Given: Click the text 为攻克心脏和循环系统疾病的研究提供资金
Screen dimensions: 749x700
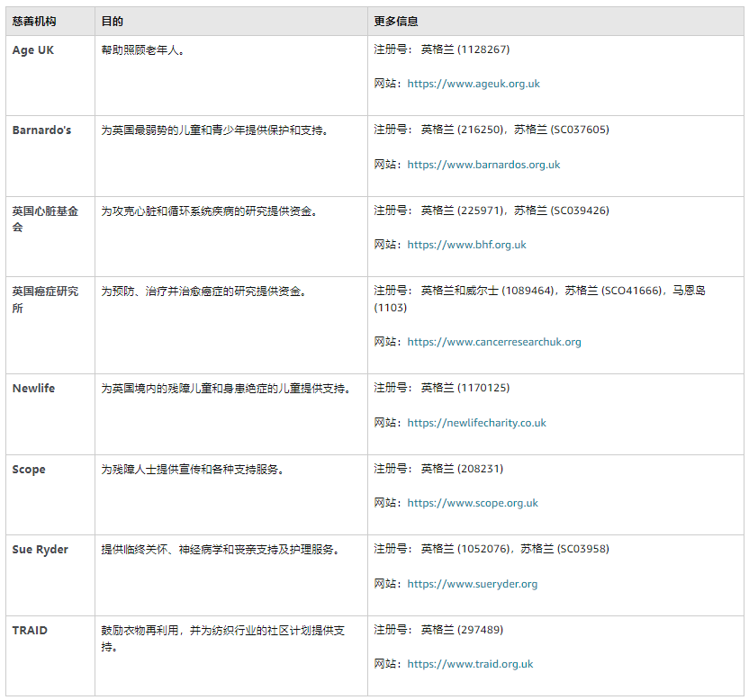Looking at the screenshot, I should (x=209, y=211).
